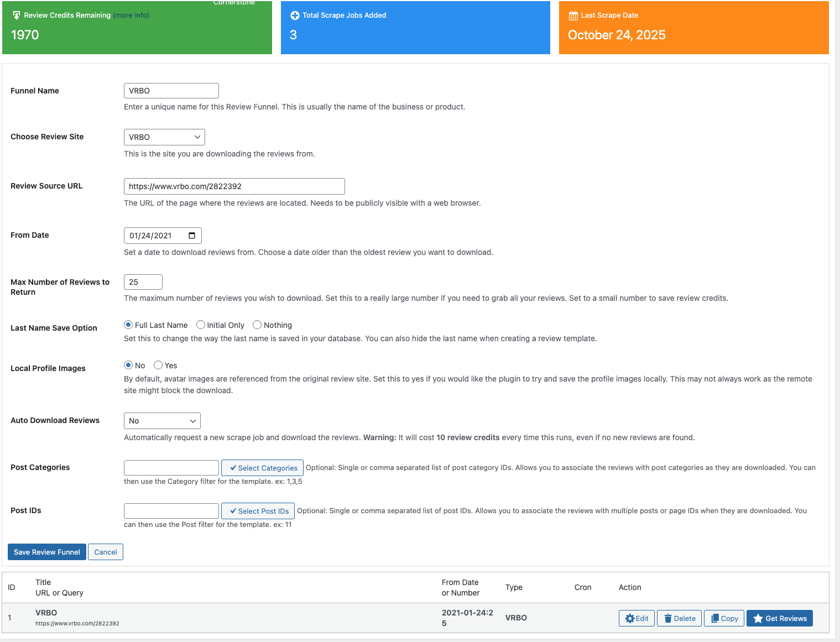Click Save Review Funnel button
The image size is (840, 642).
47,552
